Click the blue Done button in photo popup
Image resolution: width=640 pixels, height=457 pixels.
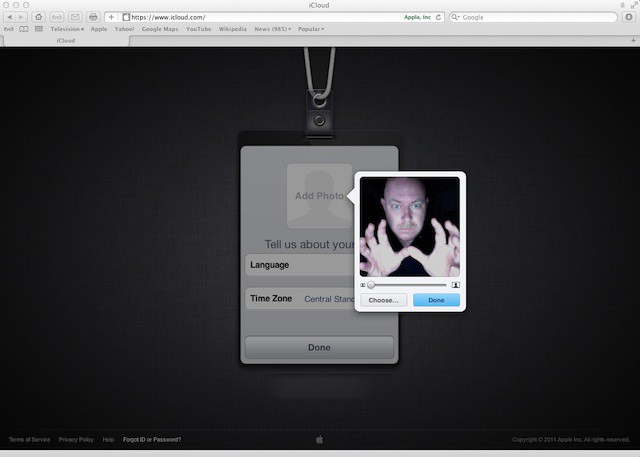(x=436, y=300)
